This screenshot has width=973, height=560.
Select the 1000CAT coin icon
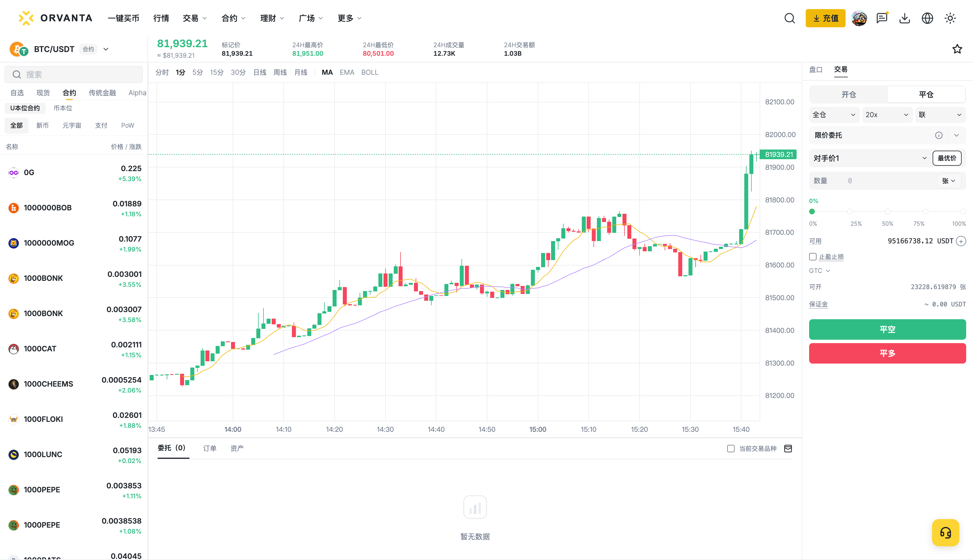coord(14,349)
